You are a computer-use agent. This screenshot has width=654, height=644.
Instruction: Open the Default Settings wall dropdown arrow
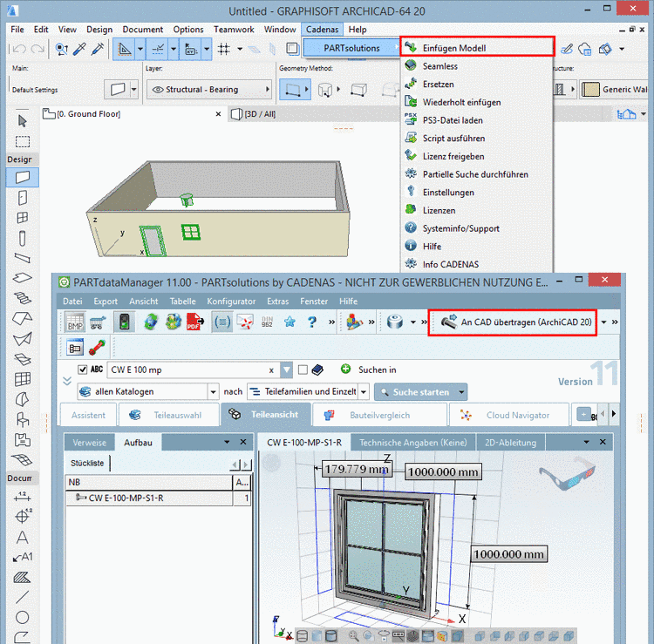click(134, 90)
